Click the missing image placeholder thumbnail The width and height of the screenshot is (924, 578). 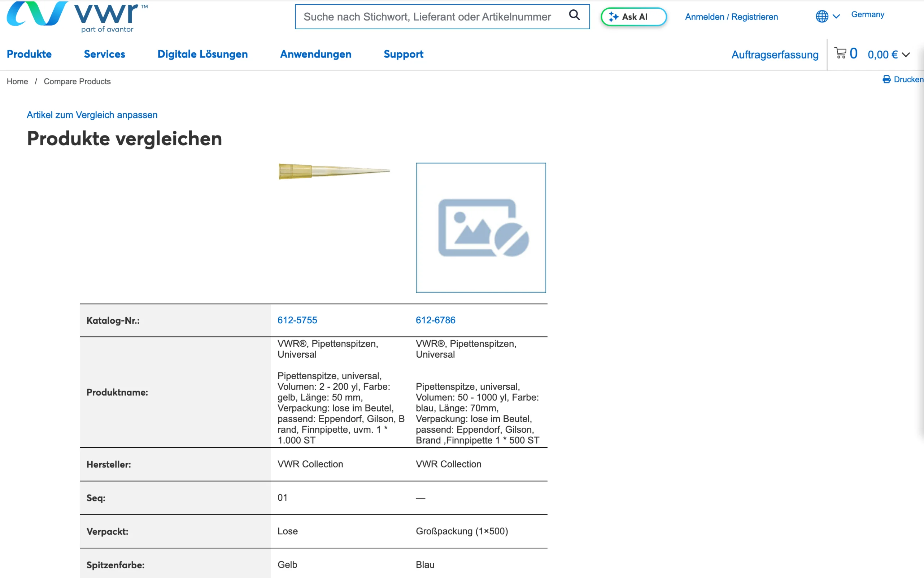(x=481, y=228)
